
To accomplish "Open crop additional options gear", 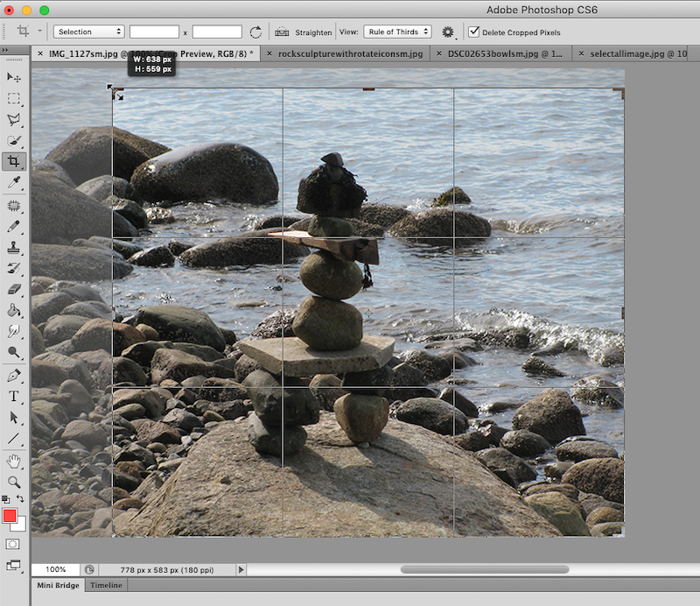I will click(448, 32).
